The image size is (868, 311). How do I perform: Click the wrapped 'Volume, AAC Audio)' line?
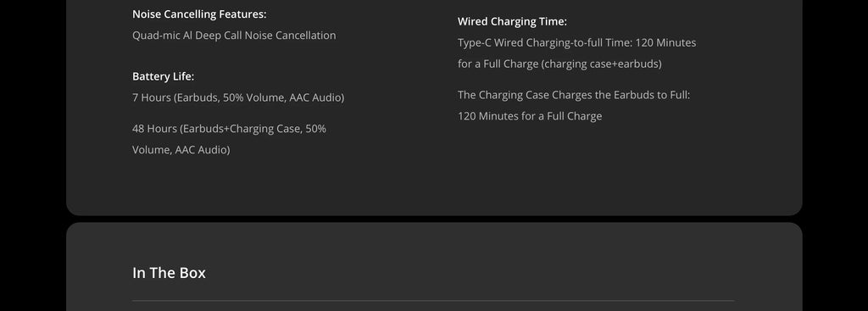pyautogui.click(x=181, y=150)
